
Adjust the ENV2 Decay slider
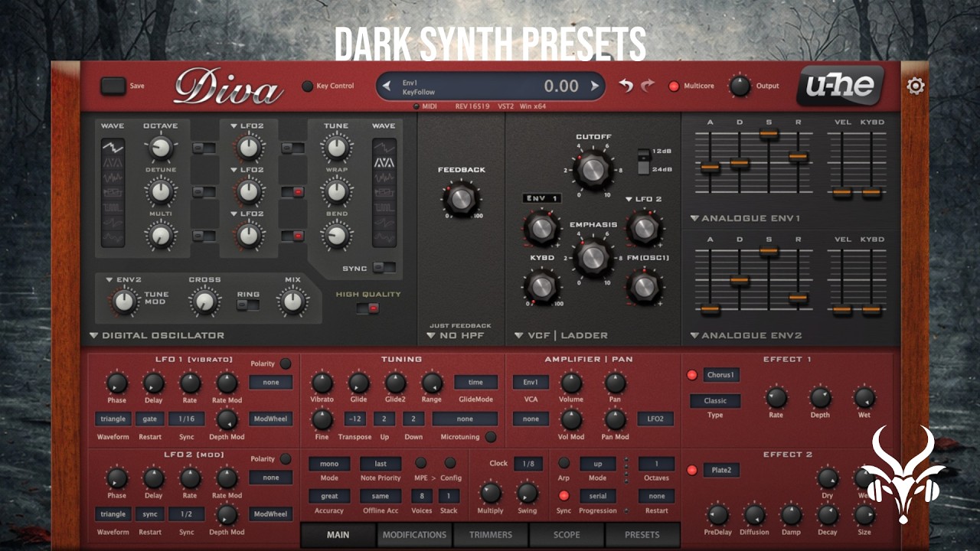pos(739,281)
